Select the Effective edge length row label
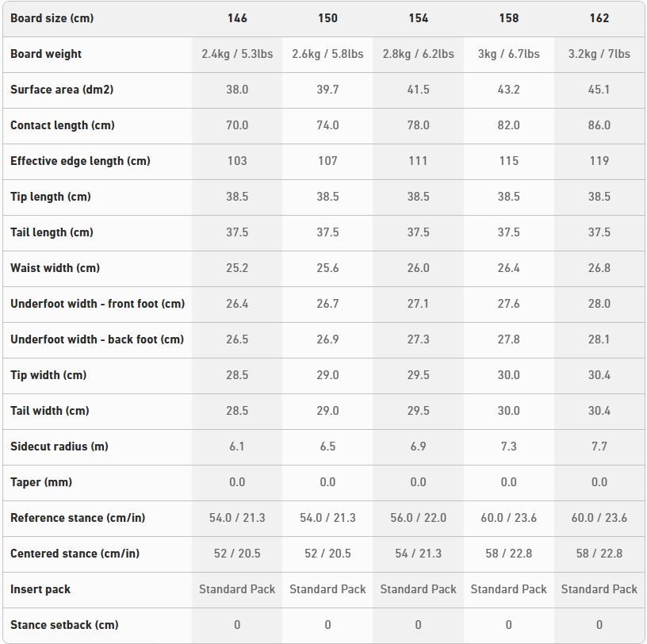This screenshot has height=644, width=647. pyautogui.click(x=80, y=161)
